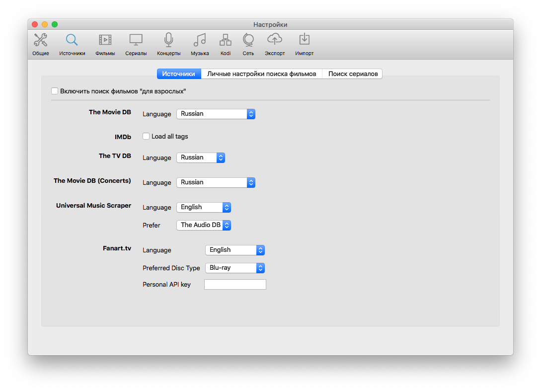Click the Personal API key field
Screen dimensions: 541x392
235,285
